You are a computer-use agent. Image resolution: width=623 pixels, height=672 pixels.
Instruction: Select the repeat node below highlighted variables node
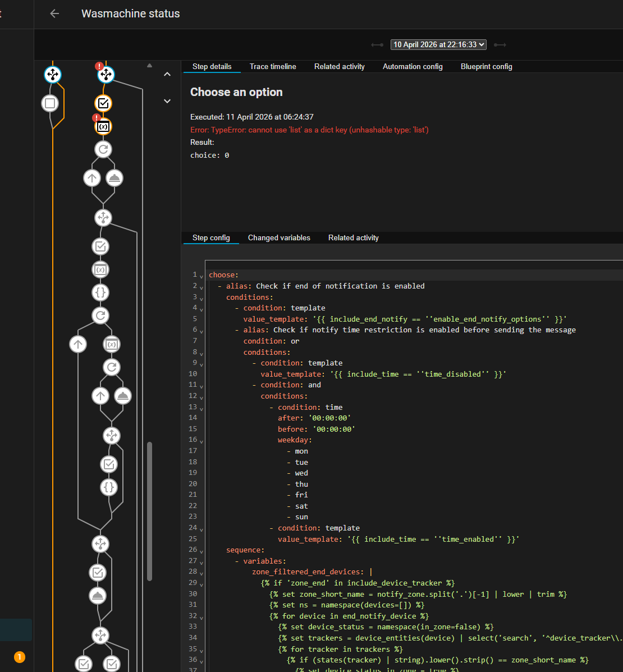[103, 149]
